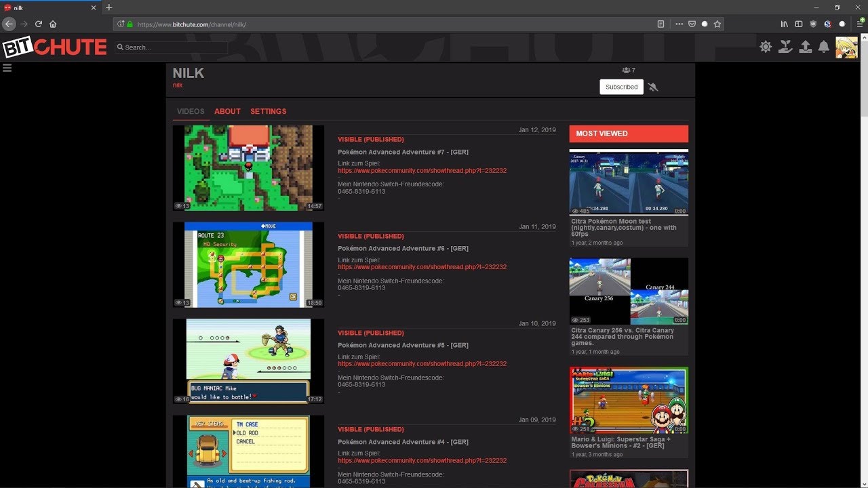The height and width of the screenshot is (488, 868).
Task: Open the SETTINGS tab
Action: (x=269, y=111)
